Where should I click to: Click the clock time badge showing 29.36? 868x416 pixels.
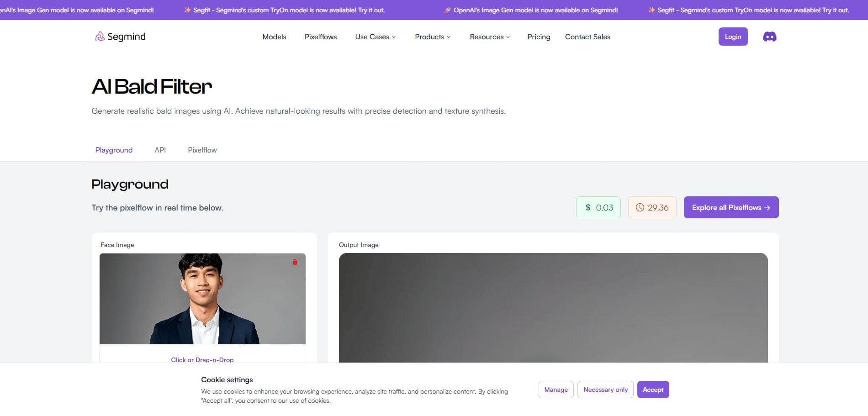[x=652, y=207]
